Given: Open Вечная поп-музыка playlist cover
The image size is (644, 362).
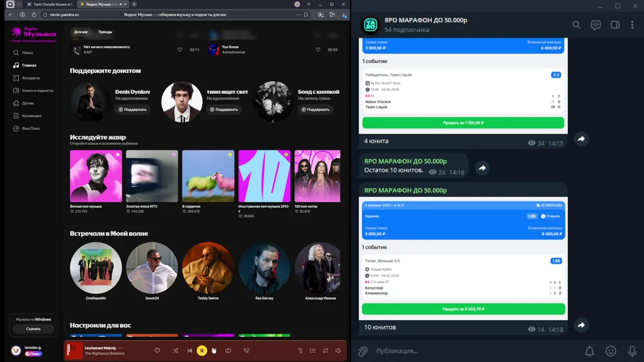Looking at the screenshot, I should point(96,176).
